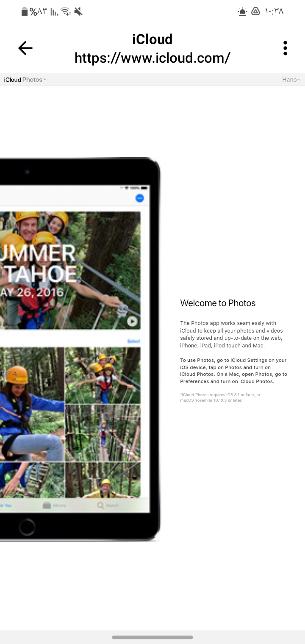
Task: Tap the Wi-Fi status icon
Action: 66,11
